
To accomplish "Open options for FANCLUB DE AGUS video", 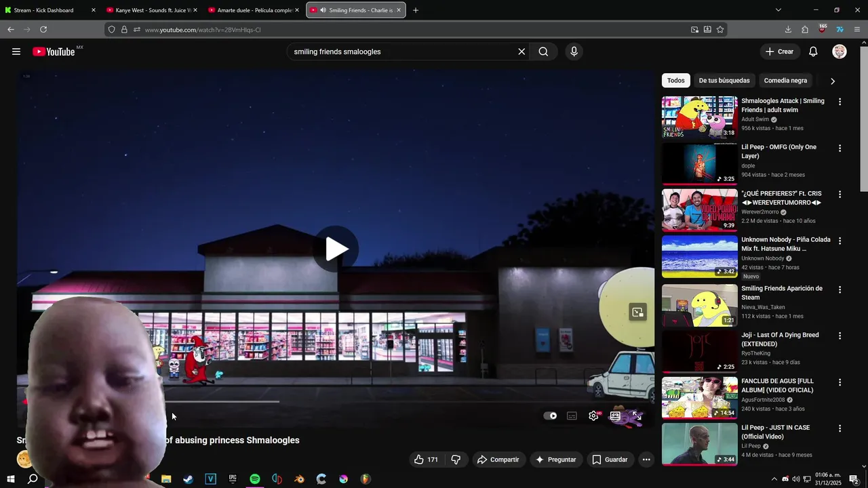I will click(x=840, y=382).
